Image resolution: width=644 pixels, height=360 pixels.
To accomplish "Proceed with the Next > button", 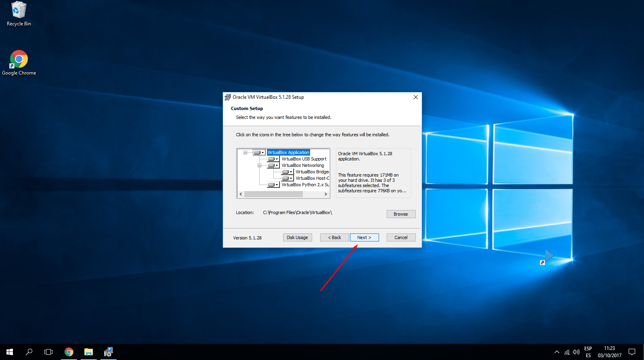I will (x=364, y=237).
